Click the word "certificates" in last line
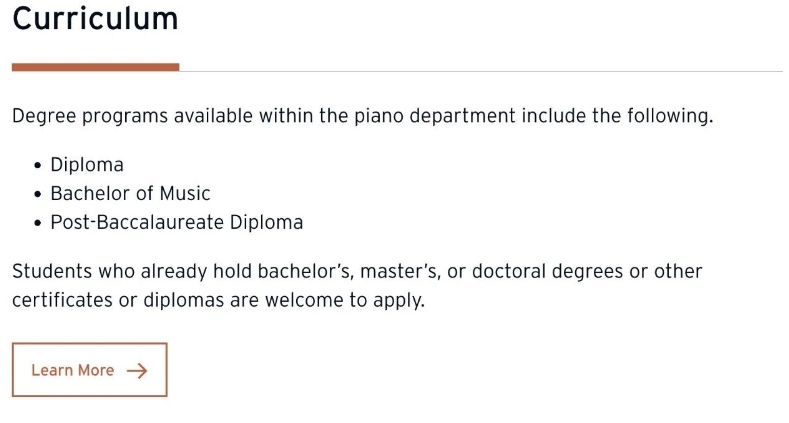The width and height of the screenshot is (789, 423). coord(62,300)
